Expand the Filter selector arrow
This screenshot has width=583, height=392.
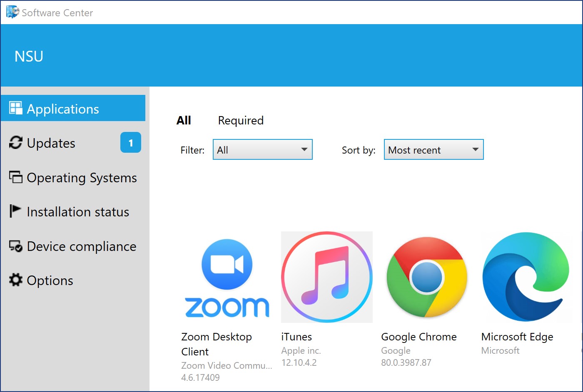pyautogui.click(x=304, y=149)
